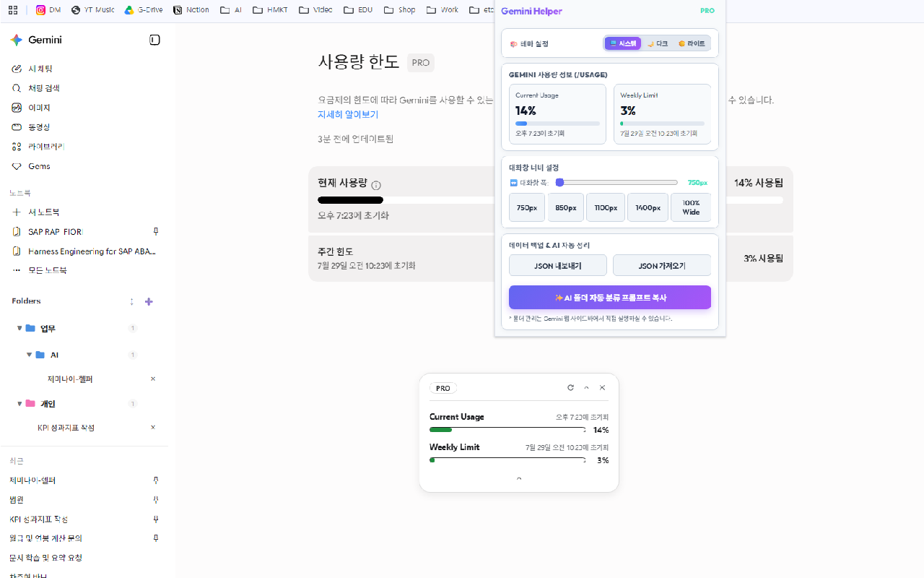924x578 pixels.
Task: Click JSON 내보내기 export button
Action: [x=558, y=266]
